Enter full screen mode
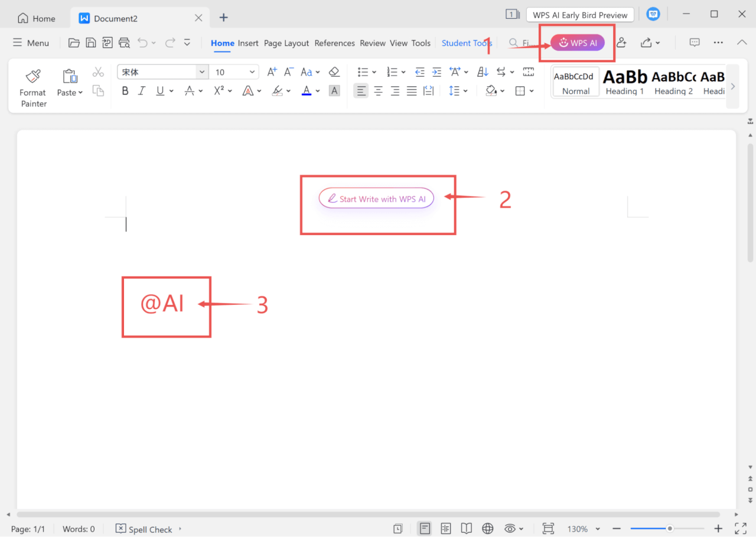The height and width of the screenshot is (537, 756). click(741, 529)
